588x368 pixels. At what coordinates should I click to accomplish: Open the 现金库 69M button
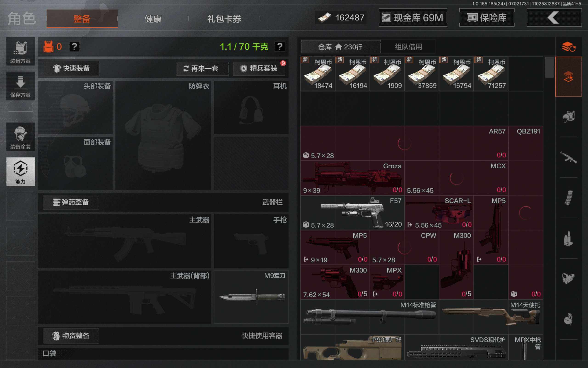click(x=413, y=17)
